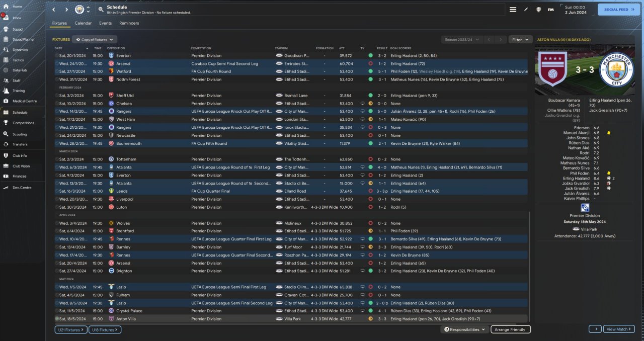Sort by the Result column header
Screen dimensions: 644x341
[x=382, y=48]
